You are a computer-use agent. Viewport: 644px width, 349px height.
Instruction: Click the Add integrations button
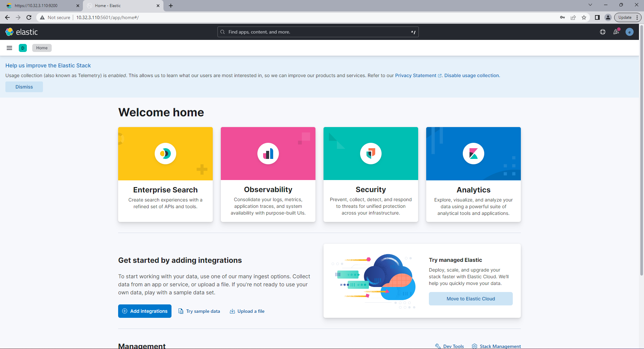click(x=145, y=311)
